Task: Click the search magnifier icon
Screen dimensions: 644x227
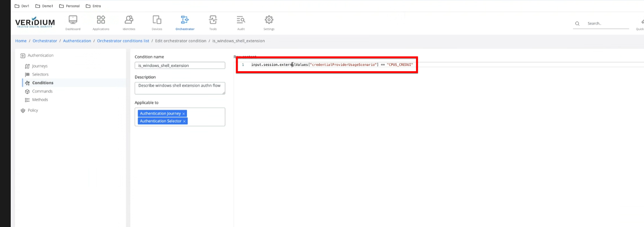Action: pos(577,24)
